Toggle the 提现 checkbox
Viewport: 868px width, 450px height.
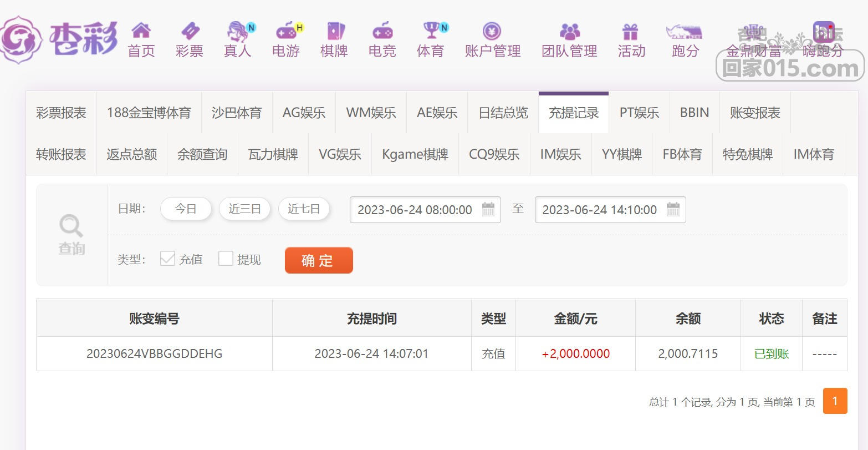click(226, 259)
